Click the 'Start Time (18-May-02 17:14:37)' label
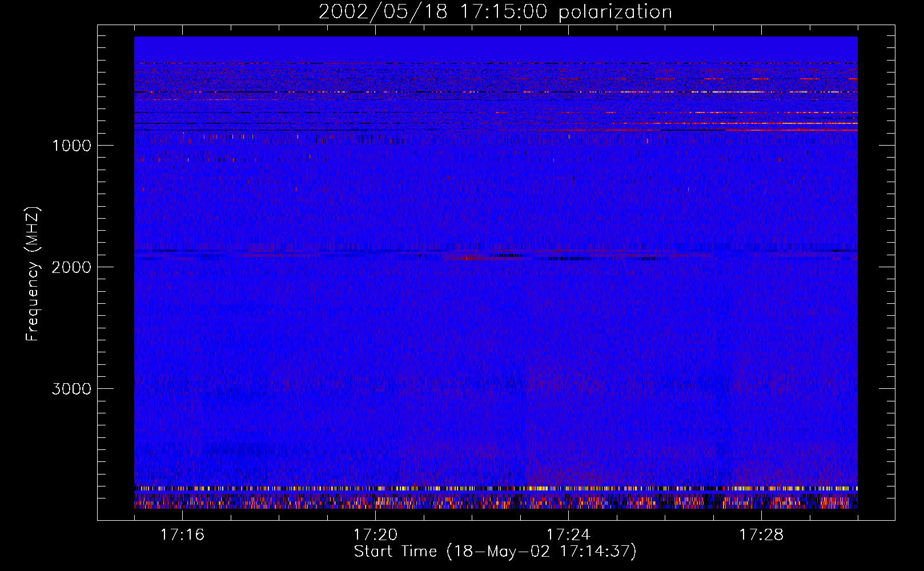 click(495, 552)
